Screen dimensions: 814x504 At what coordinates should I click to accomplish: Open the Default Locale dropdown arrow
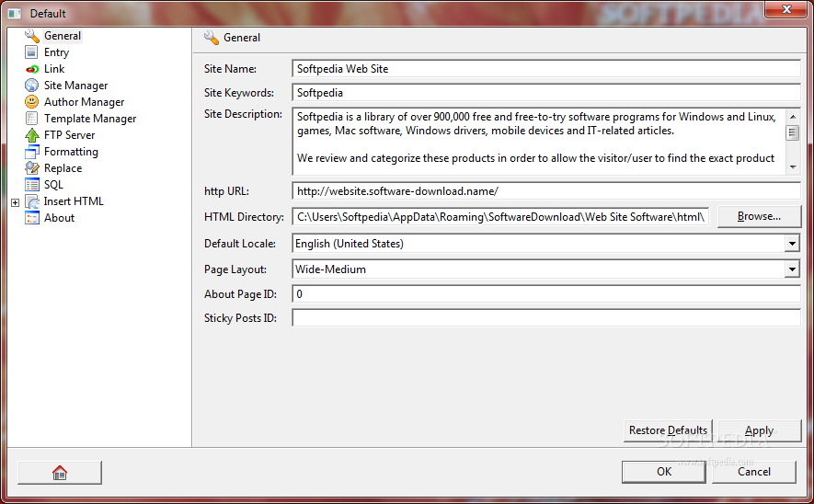click(x=792, y=244)
